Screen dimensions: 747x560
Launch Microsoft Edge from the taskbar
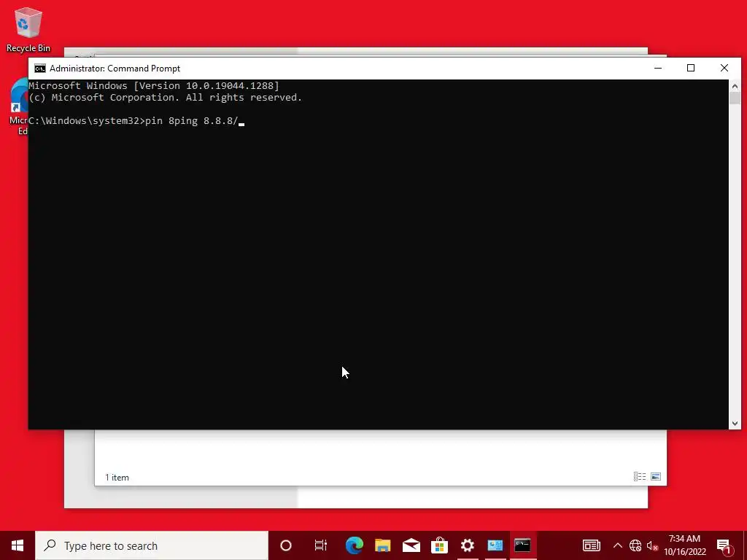point(355,545)
